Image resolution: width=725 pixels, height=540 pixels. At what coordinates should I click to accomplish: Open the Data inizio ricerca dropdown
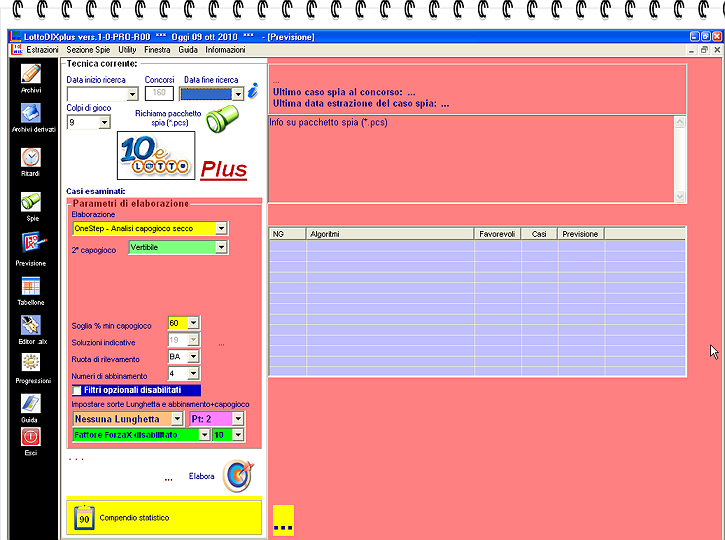tap(132, 94)
